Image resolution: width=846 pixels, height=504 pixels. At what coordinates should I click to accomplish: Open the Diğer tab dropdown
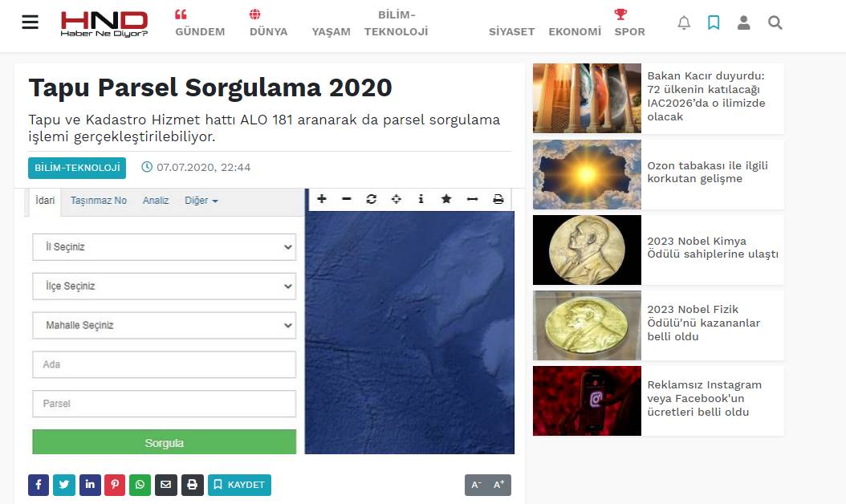point(201,201)
